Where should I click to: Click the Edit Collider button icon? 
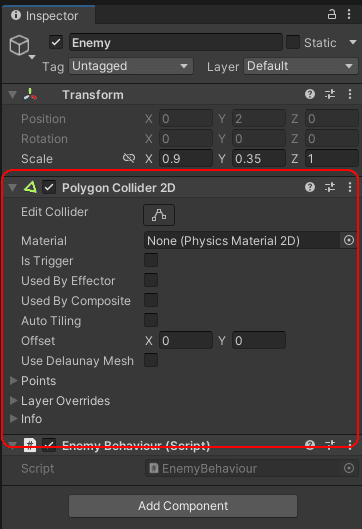point(159,215)
